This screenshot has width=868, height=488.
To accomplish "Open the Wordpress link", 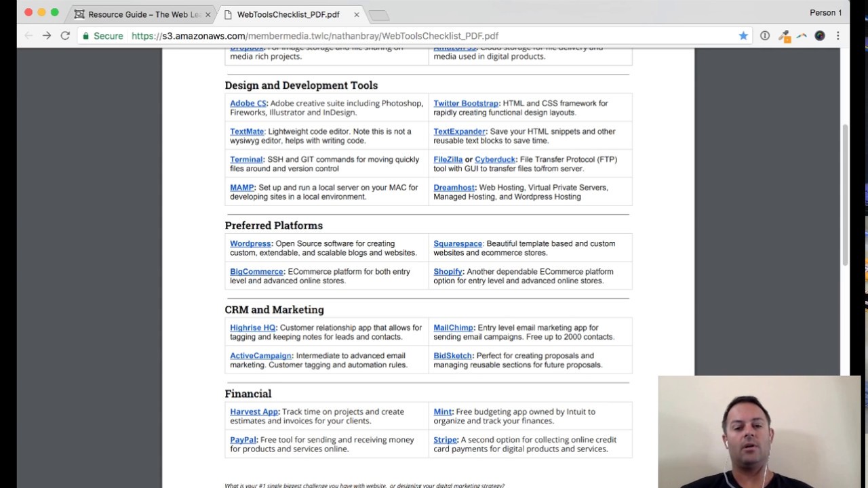I will 250,243.
